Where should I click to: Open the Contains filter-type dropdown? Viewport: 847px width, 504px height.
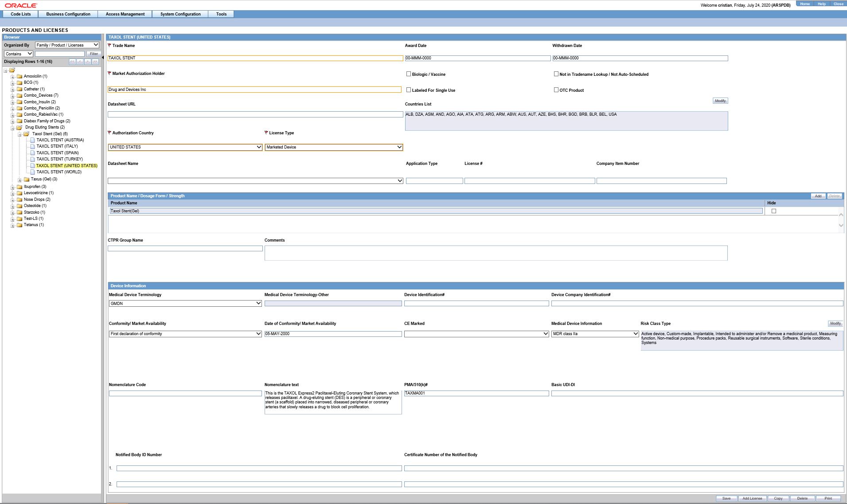pyautogui.click(x=19, y=54)
